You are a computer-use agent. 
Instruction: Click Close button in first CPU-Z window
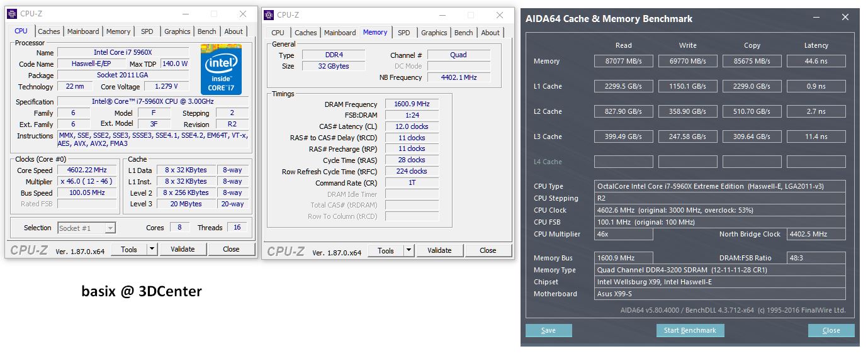point(231,249)
